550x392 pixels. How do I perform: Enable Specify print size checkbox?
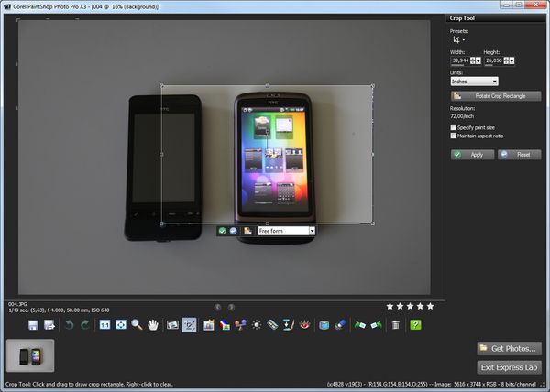(x=455, y=127)
